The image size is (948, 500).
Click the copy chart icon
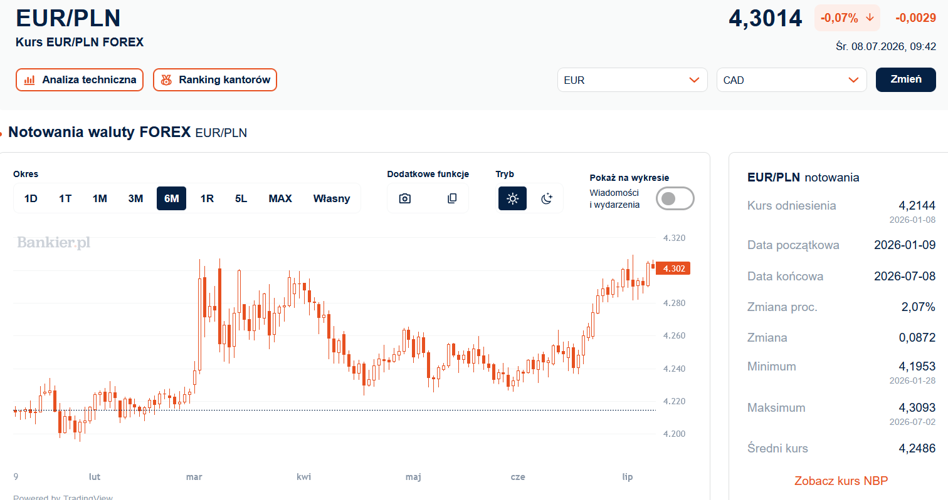coord(452,198)
